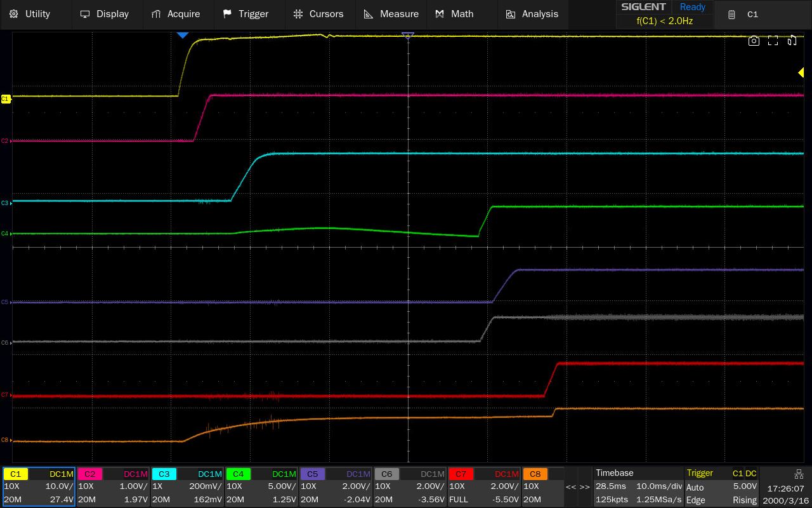Expand the Utility menu
The height and width of the screenshot is (508, 812).
[x=30, y=14]
